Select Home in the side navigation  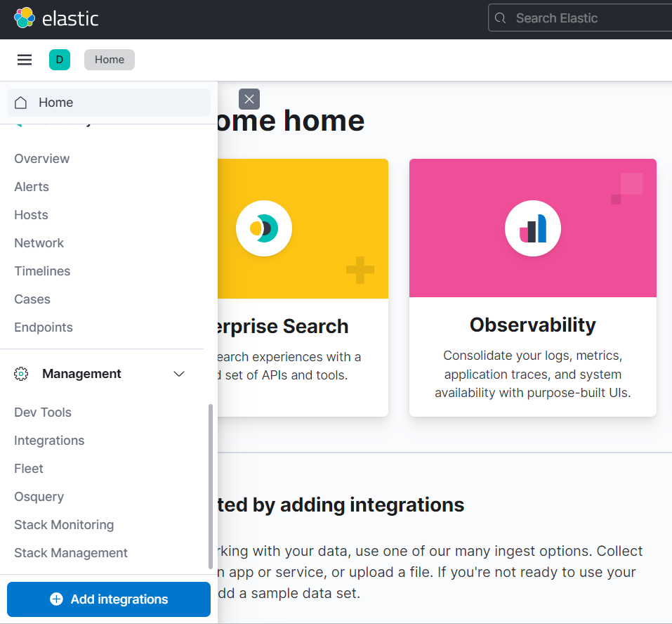(109, 103)
